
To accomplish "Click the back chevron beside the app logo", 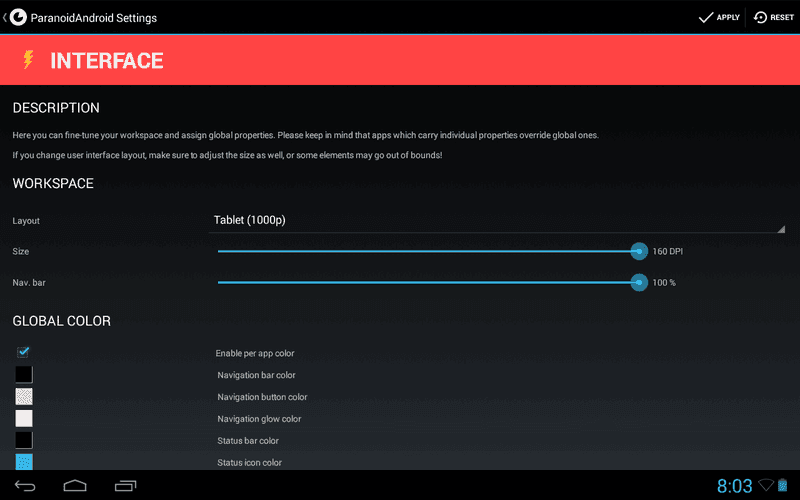I will click(x=4, y=17).
